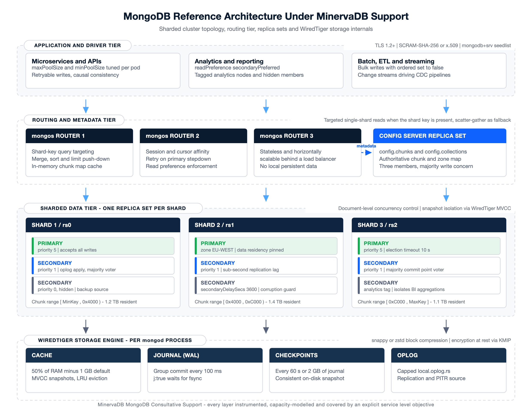Image resolution: width=532 pixels, height=414 pixels.
Task: Select SECONDARY analytics tag BI node
Action: pyautogui.click(x=429, y=285)
